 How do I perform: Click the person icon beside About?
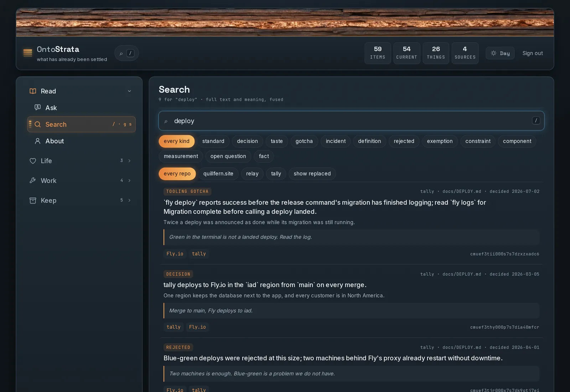point(37,141)
